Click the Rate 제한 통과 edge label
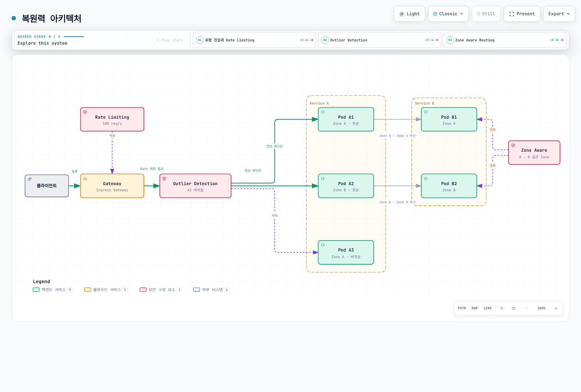This screenshot has height=392, width=581. [152, 169]
